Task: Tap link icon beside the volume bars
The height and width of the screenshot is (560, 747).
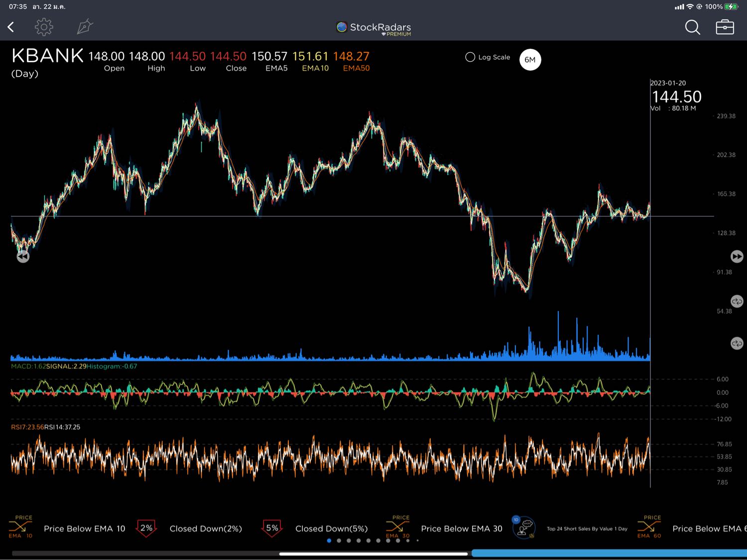Action: [x=737, y=343]
